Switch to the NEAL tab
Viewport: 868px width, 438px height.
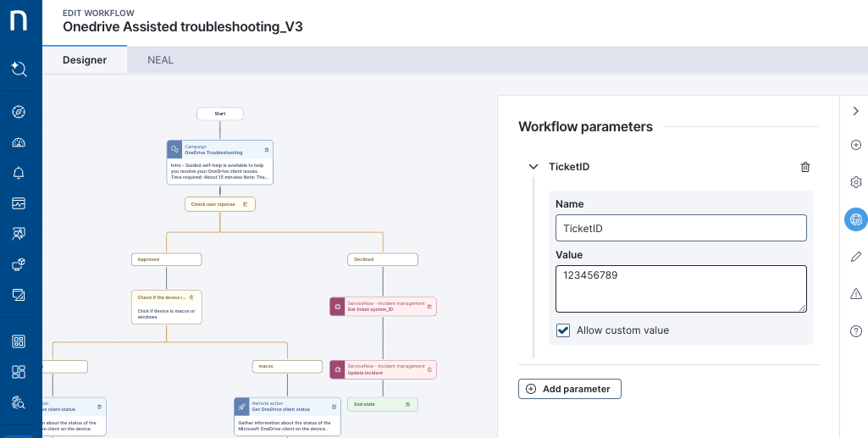click(160, 60)
